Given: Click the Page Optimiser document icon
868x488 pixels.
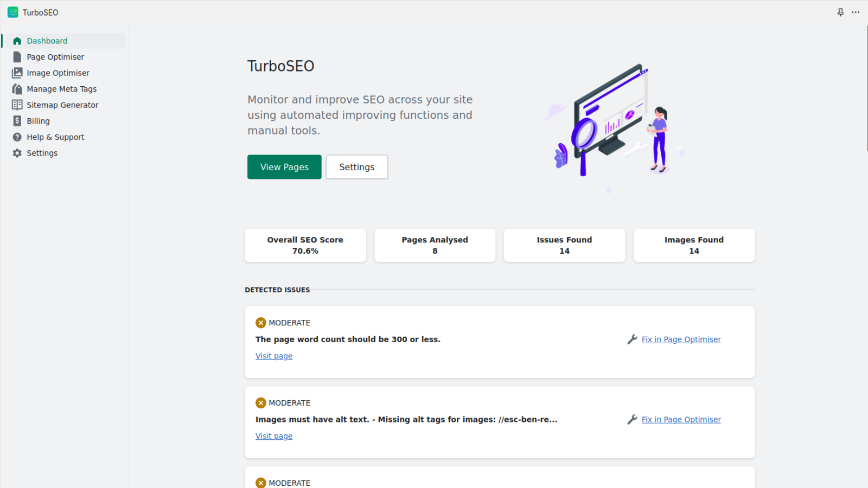Looking at the screenshot, I should tap(17, 56).
